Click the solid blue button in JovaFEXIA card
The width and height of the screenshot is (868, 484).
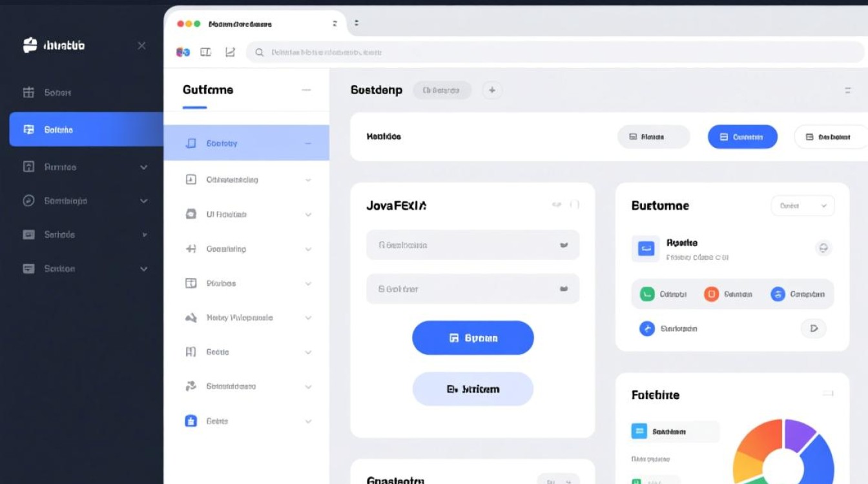pyautogui.click(x=473, y=338)
